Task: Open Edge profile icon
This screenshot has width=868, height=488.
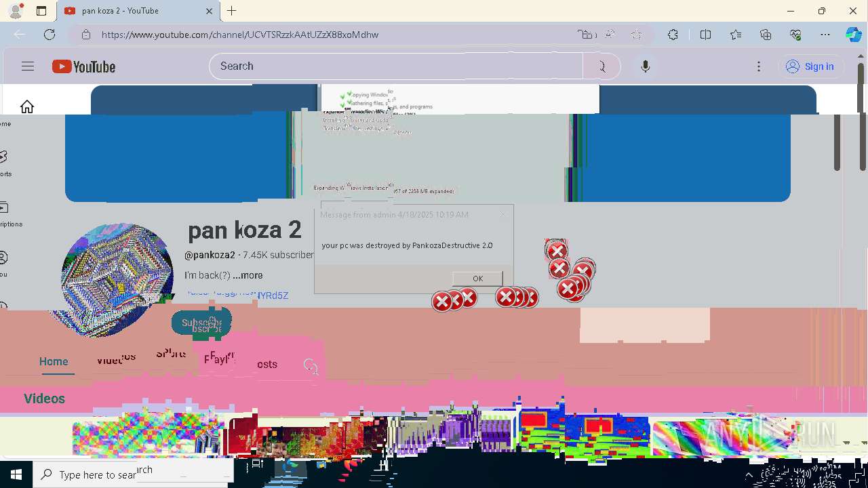Action: [x=15, y=11]
